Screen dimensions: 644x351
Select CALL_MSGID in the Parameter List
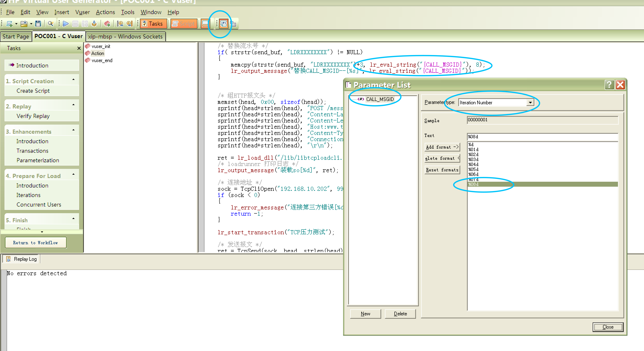pyautogui.click(x=380, y=99)
